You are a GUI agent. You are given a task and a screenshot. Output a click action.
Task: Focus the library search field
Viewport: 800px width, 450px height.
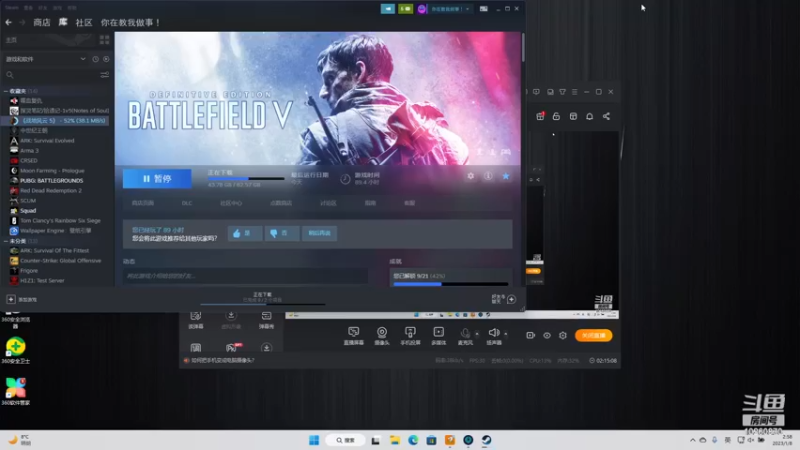52,75
